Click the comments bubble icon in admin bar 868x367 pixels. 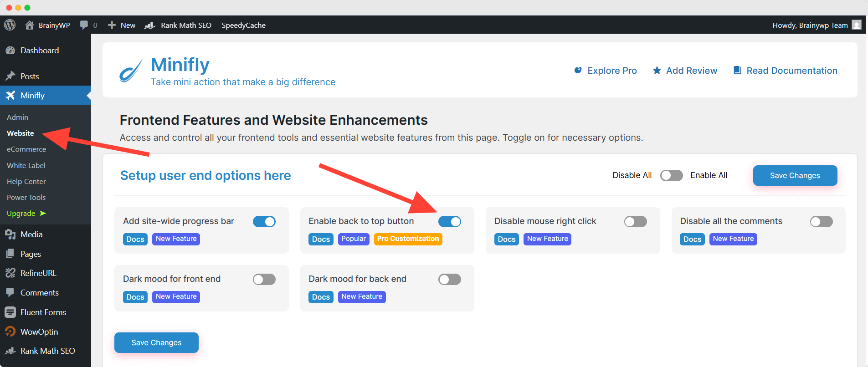point(84,25)
